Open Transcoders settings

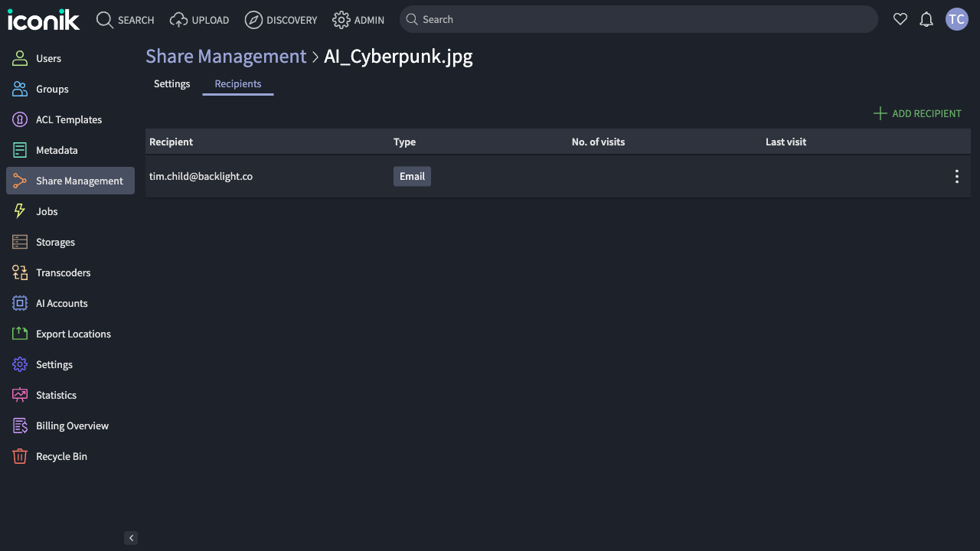[x=63, y=272]
